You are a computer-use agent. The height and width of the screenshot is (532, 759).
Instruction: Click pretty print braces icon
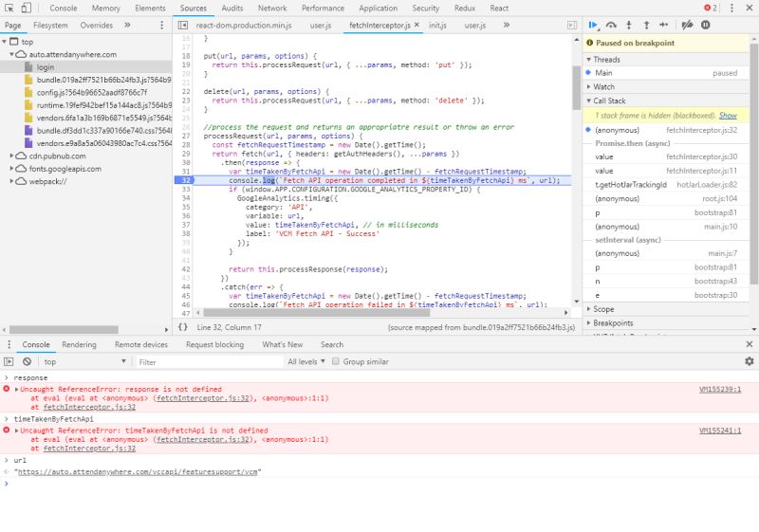click(183, 327)
